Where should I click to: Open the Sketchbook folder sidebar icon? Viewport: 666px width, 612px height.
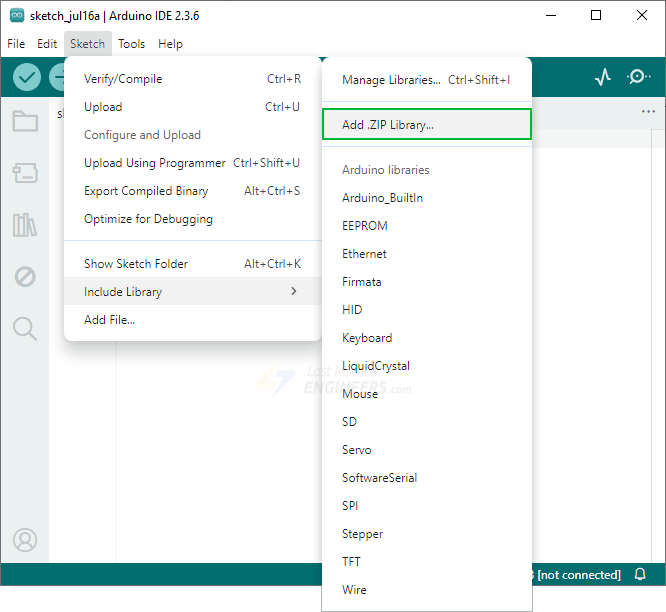tap(25, 122)
